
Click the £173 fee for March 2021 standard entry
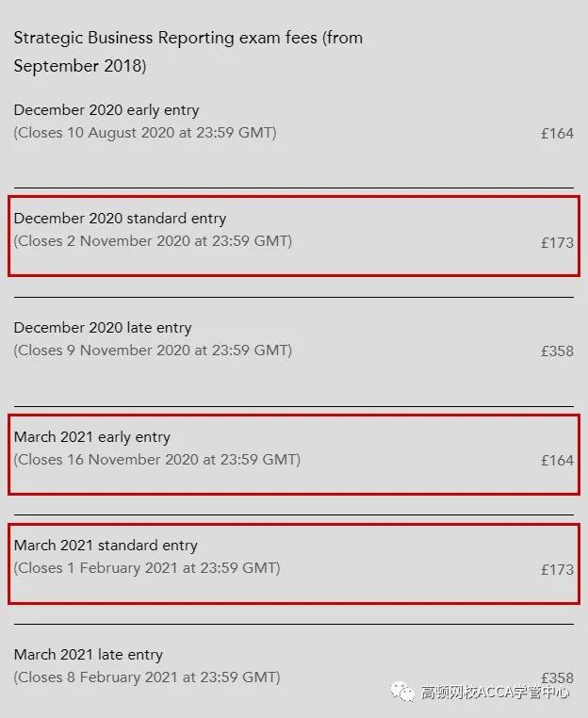pyautogui.click(x=557, y=570)
